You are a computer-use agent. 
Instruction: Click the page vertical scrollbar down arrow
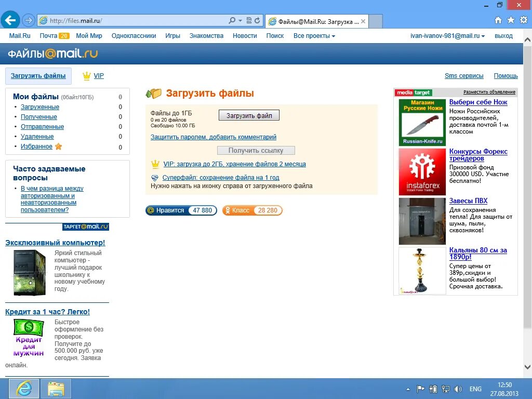point(527,367)
